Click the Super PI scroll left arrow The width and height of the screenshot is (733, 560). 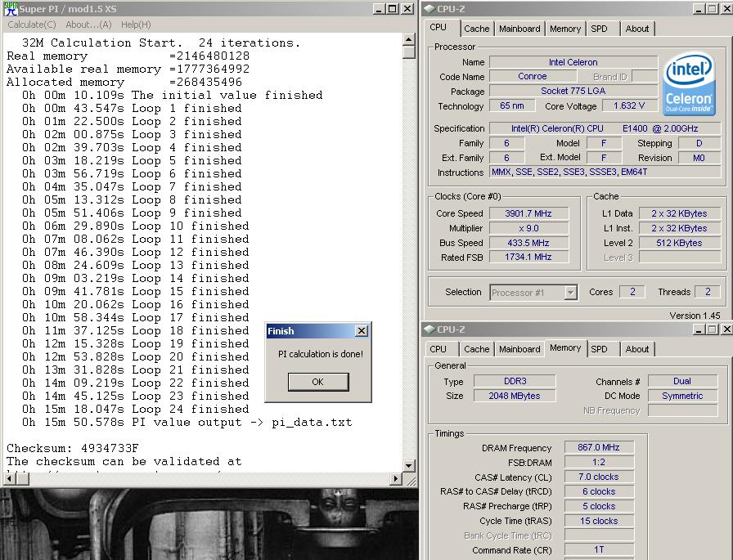coord(9,478)
